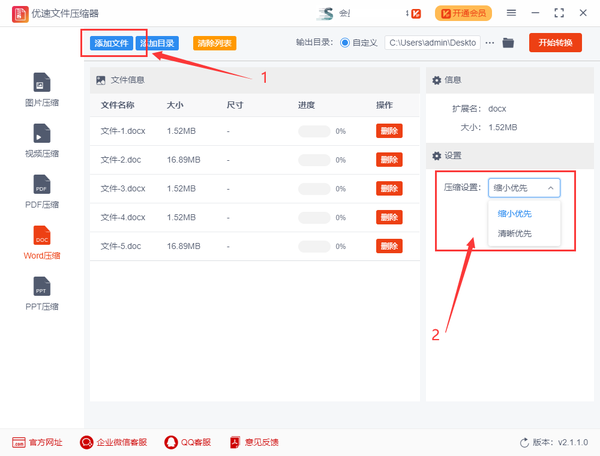Delete 文件-1.docx with its 删除 button

389,131
